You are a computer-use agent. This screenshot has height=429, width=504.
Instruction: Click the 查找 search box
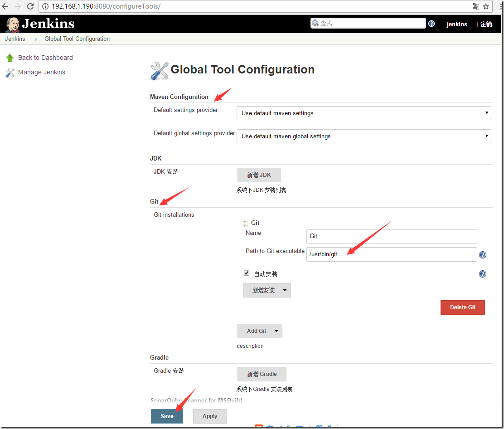point(368,23)
